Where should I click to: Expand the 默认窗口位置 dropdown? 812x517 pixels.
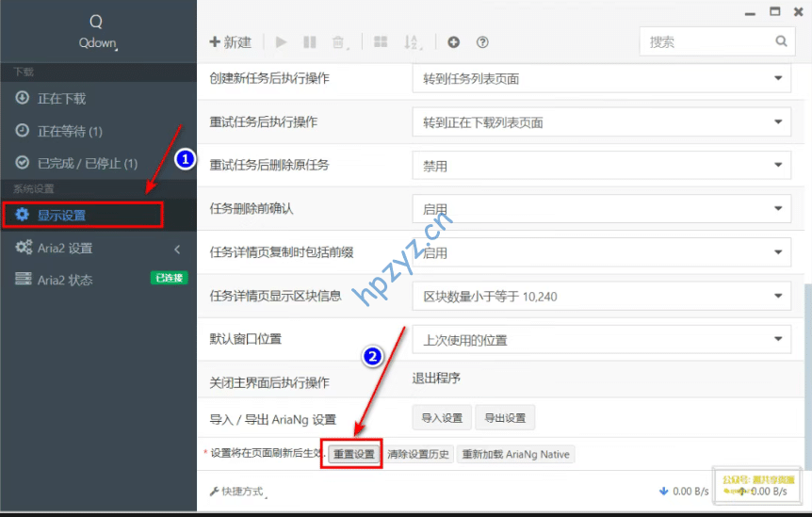pos(601,340)
